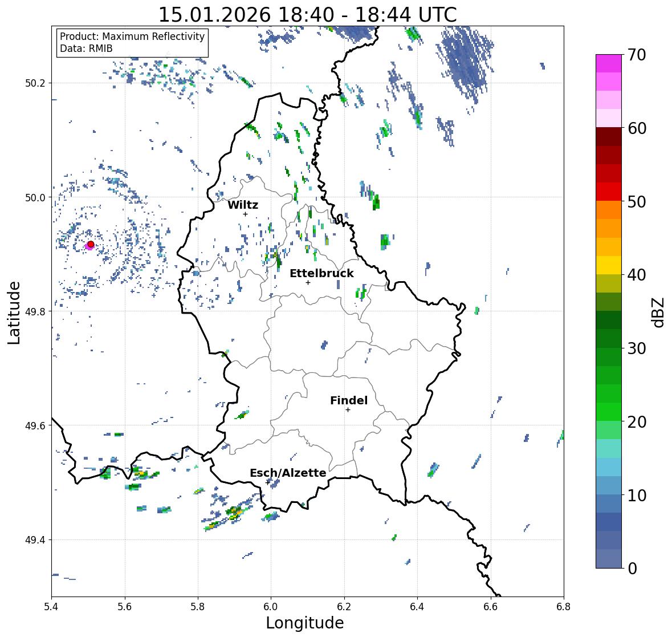Click the plus marker below Ettelbruck
This screenshot has height=637, width=672.
click(308, 282)
